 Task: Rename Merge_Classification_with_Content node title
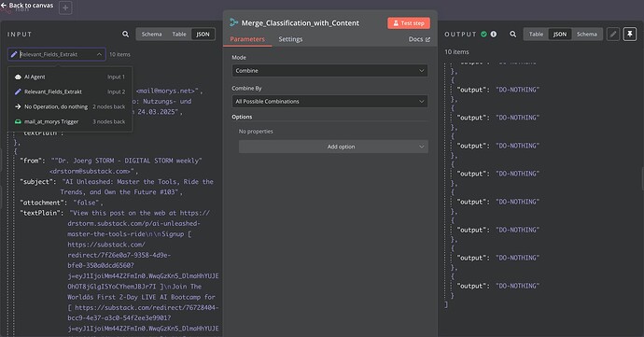(301, 23)
